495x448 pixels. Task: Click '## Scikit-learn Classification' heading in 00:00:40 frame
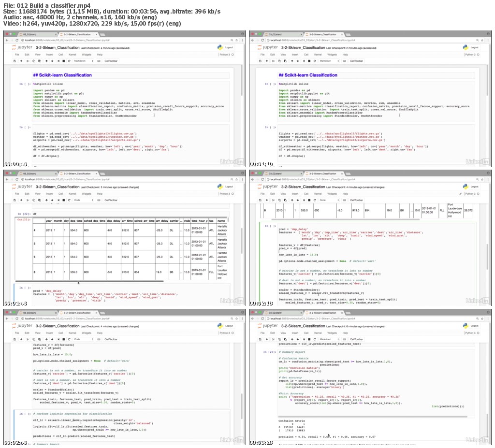pyautogui.click(x=62, y=75)
